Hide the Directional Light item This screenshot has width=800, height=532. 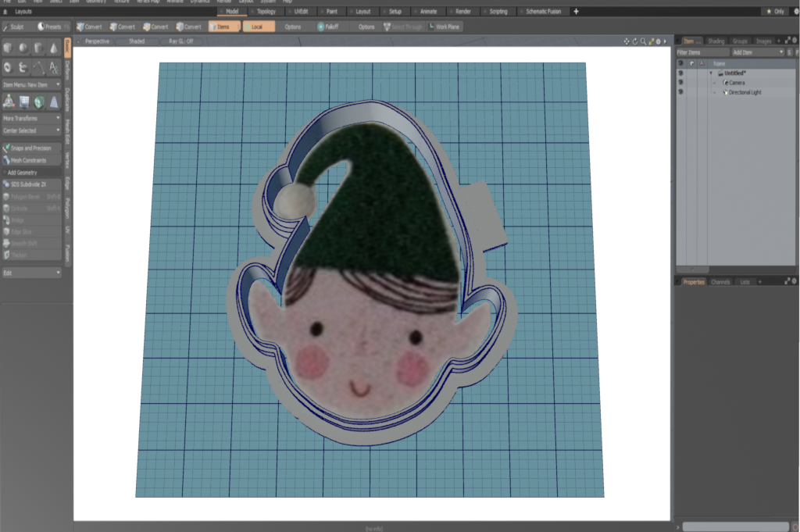click(680, 92)
